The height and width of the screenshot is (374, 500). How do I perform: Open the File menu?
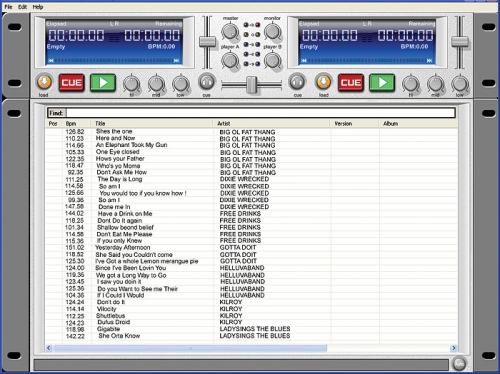pyautogui.click(x=8, y=7)
